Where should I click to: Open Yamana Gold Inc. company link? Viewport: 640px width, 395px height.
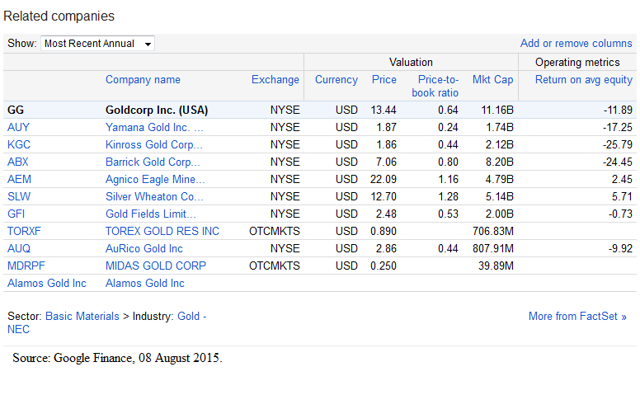coord(154,127)
